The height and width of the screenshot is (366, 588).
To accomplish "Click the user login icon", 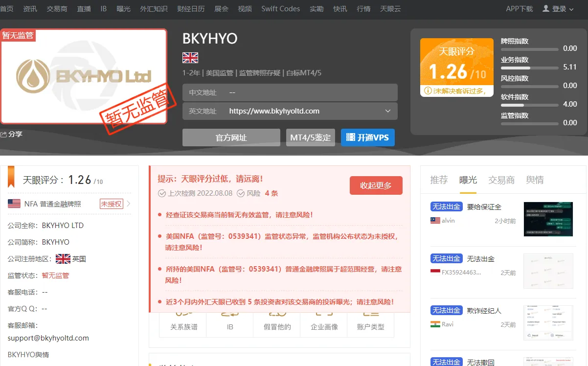I will [x=546, y=9].
